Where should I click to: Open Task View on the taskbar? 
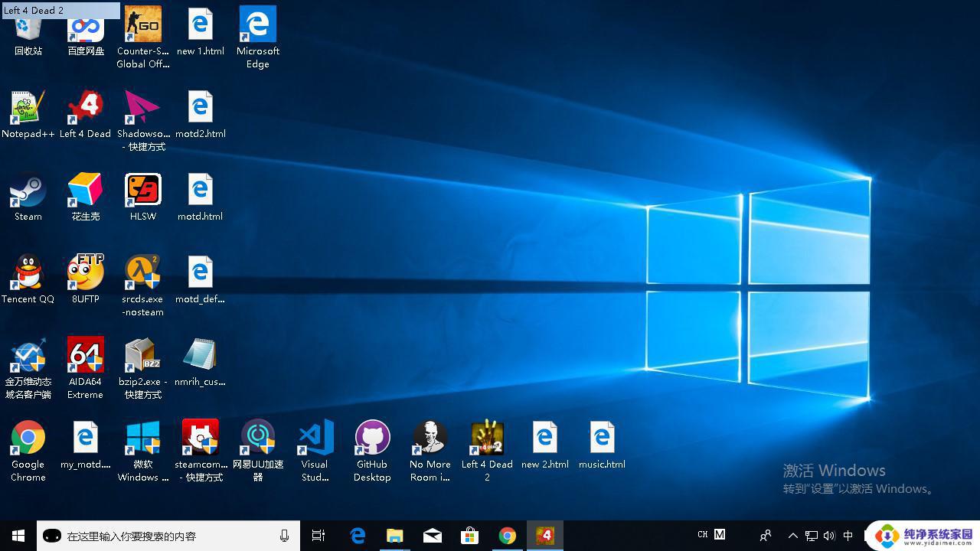pos(318,536)
